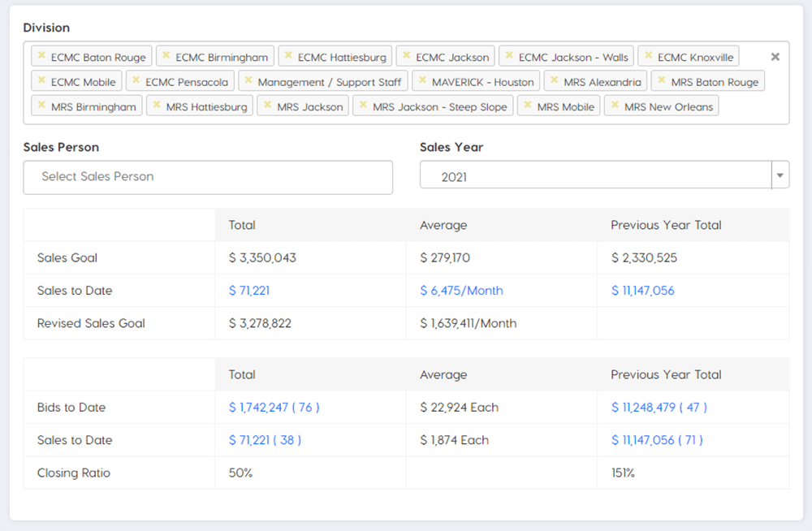Click Closing Ratio 50% value
812x531 pixels.
pos(241,473)
